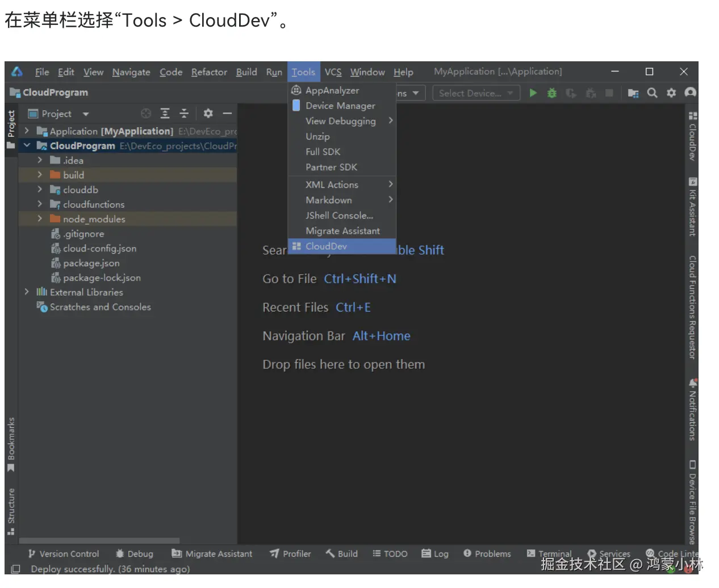Open the CloudDev right sidebar tool window

pos(692,136)
